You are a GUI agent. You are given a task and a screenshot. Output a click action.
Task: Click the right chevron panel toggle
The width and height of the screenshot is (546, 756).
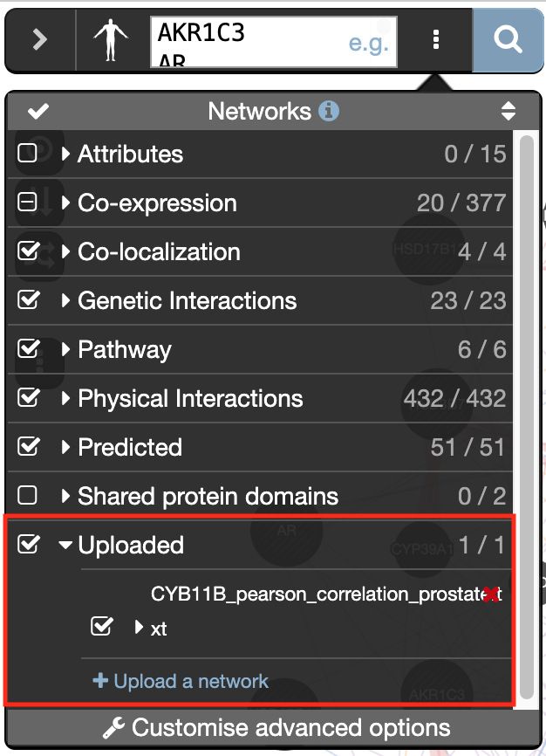tap(40, 40)
